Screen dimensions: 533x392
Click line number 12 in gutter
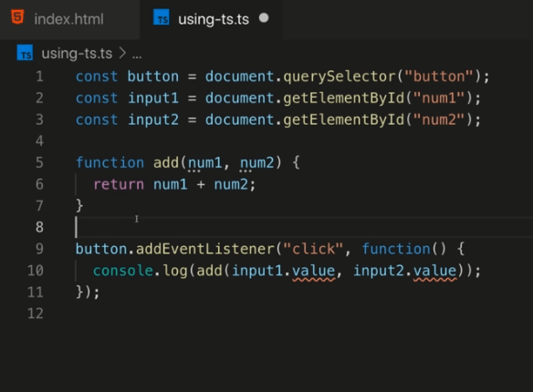point(36,314)
